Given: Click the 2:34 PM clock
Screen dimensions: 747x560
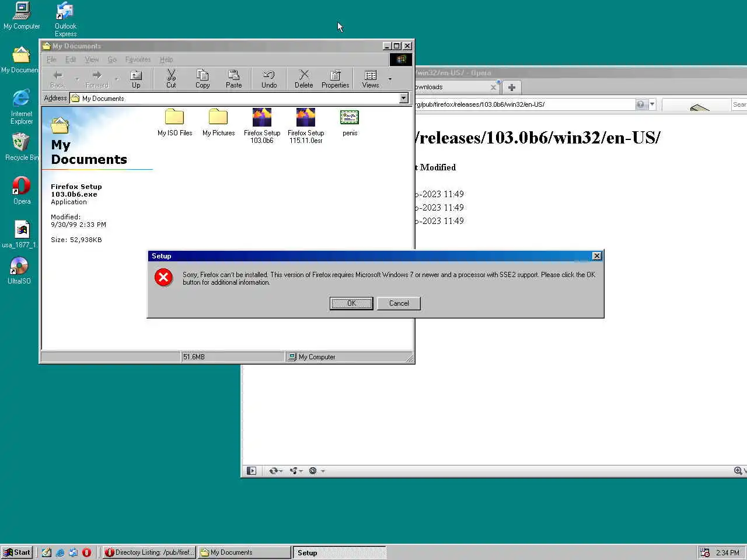Looking at the screenshot, I should click(x=728, y=552).
